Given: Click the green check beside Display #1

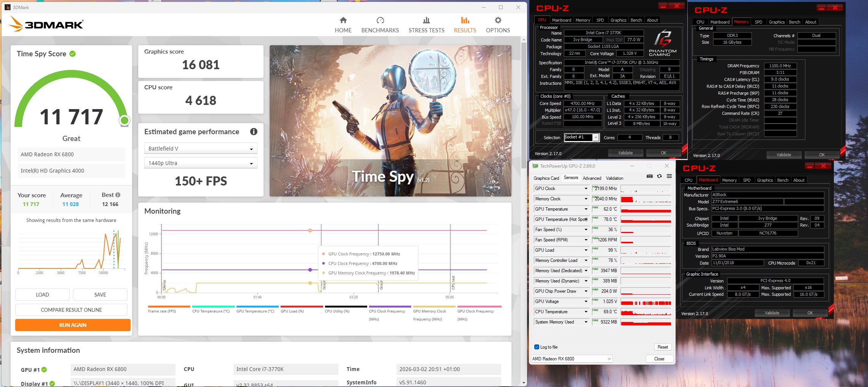Looking at the screenshot, I should pyautogui.click(x=52, y=384).
